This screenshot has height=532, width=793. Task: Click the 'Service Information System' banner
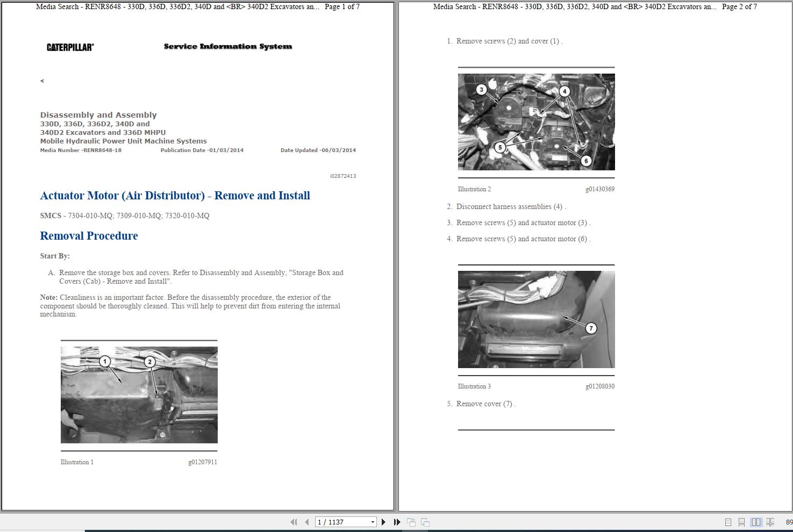coord(227,46)
